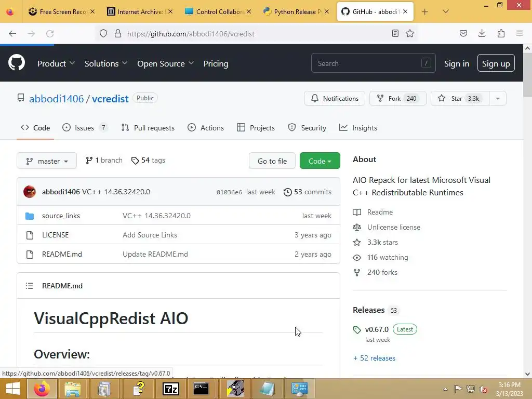Click the Sign in link
This screenshot has height=399, width=532.
coord(457,63)
